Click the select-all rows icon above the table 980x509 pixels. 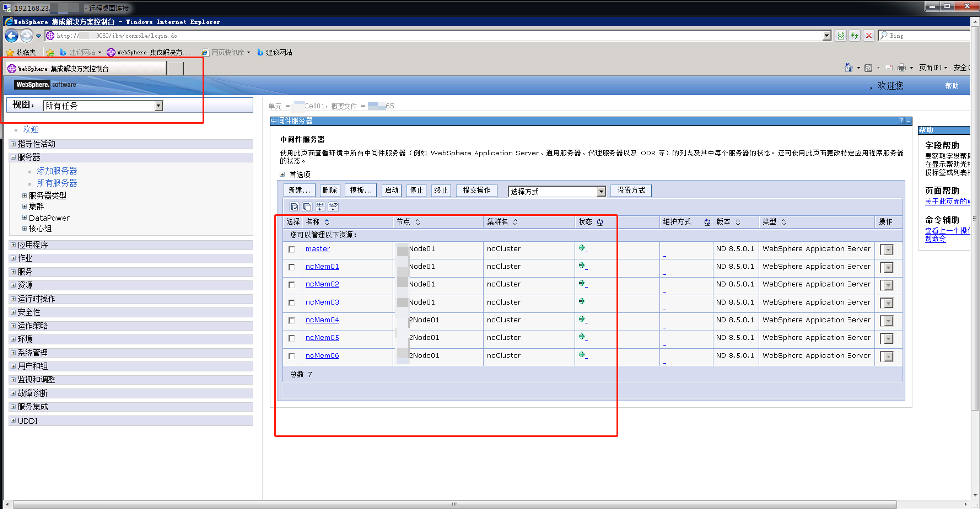coord(294,207)
